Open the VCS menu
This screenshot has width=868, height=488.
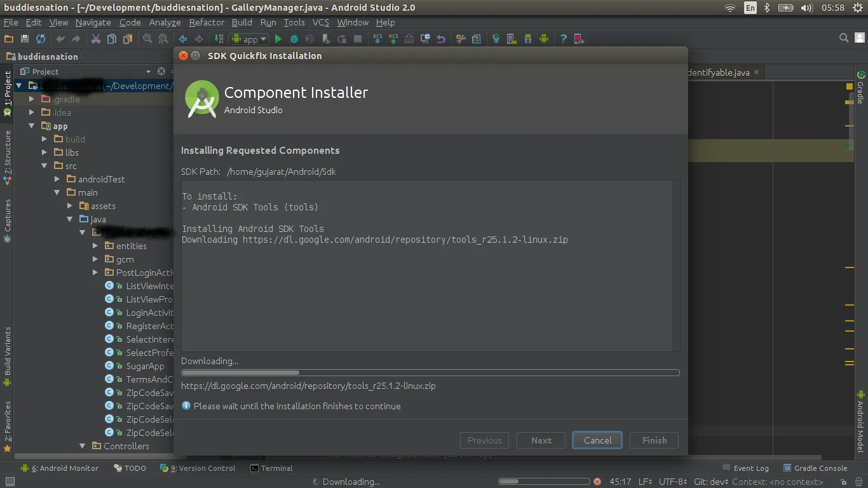pos(321,22)
